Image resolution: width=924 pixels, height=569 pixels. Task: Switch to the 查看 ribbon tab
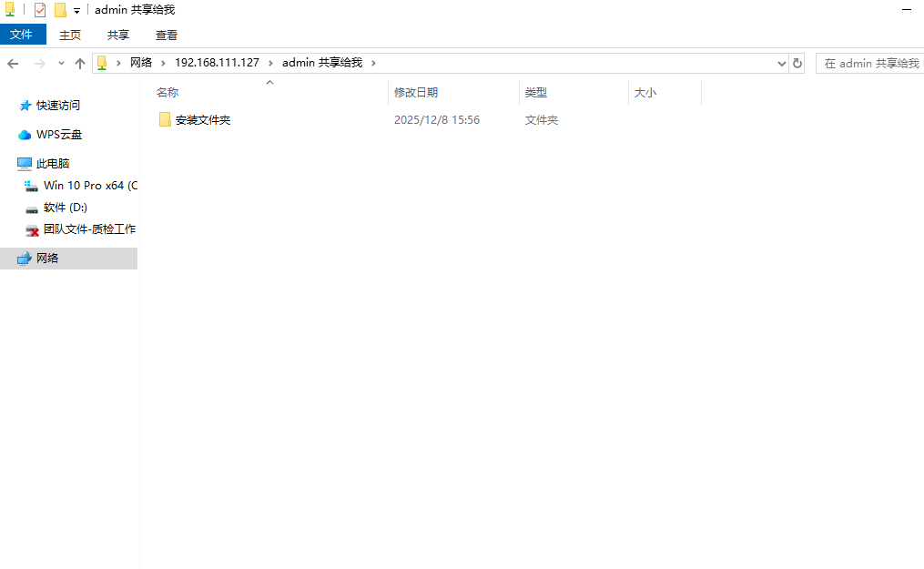pyautogui.click(x=166, y=35)
